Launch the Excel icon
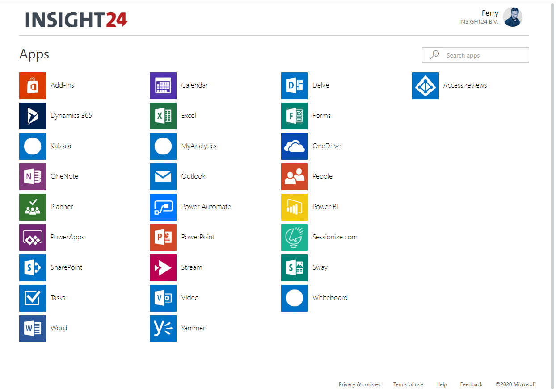 (x=163, y=116)
